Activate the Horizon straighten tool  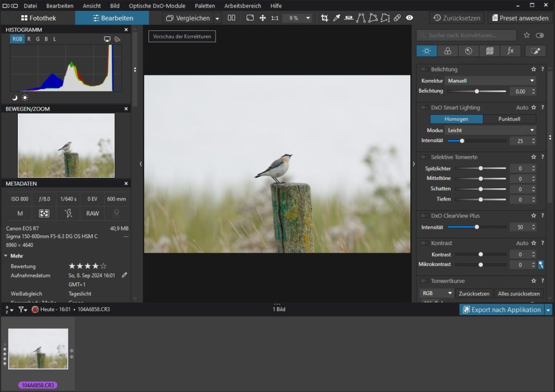pos(349,18)
